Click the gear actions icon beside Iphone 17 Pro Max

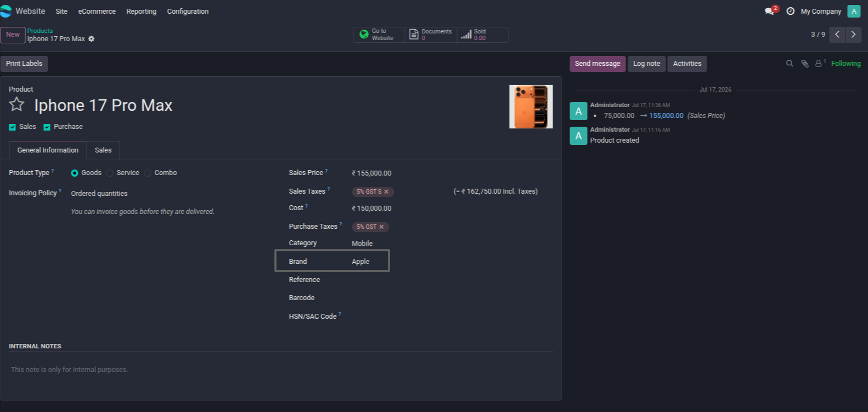[92, 39]
